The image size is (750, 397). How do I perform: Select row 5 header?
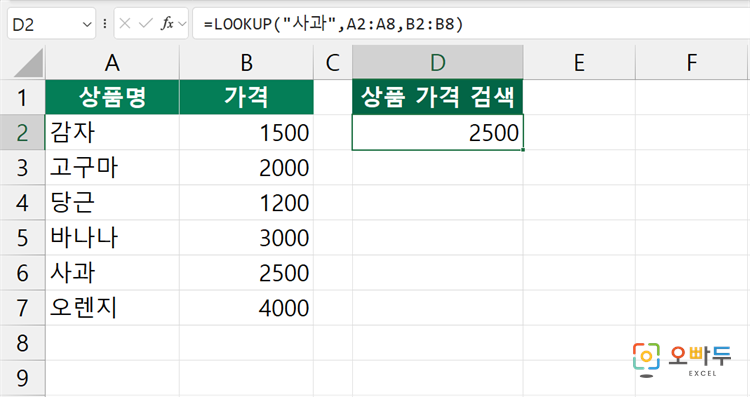tap(22, 238)
